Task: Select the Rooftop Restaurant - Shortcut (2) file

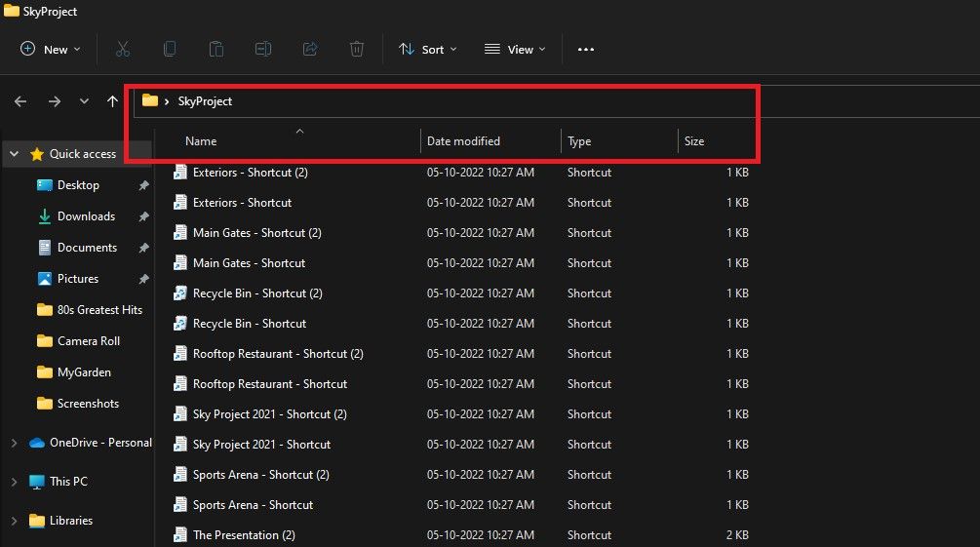Action: tap(278, 354)
